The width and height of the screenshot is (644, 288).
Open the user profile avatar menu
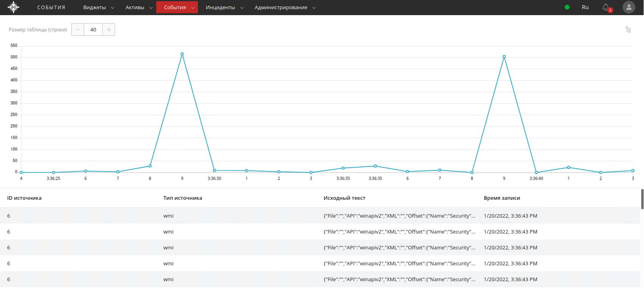[x=629, y=7]
